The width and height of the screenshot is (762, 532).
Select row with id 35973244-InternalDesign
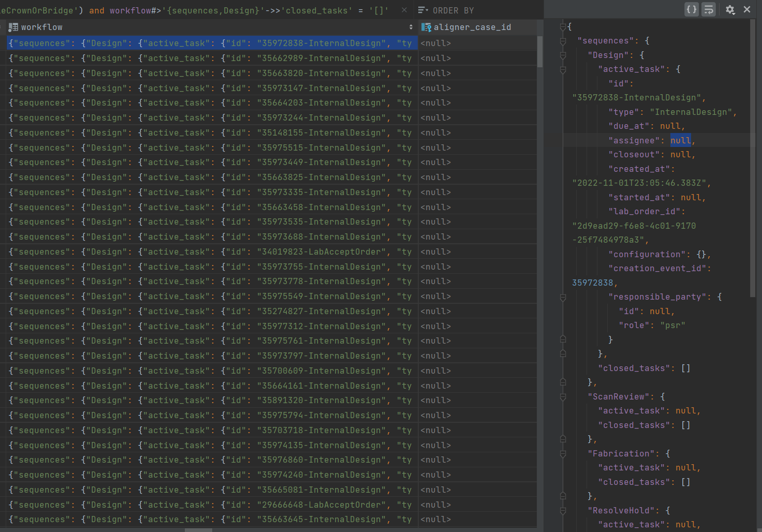pyautogui.click(x=212, y=118)
